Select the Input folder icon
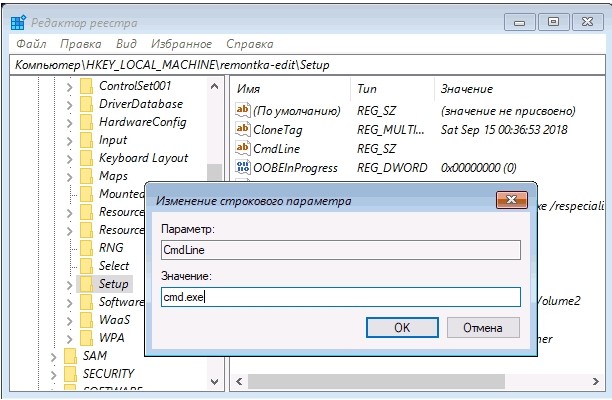The width and height of the screenshot is (612, 400). [86, 140]
